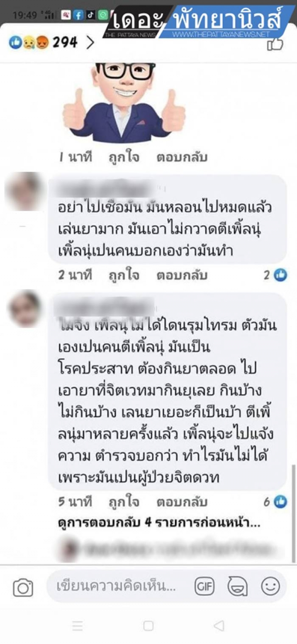Click 'ตอบกลับ' under the 2 นาที comment
The height and width of the screenshot is (644, 297).
182,276
